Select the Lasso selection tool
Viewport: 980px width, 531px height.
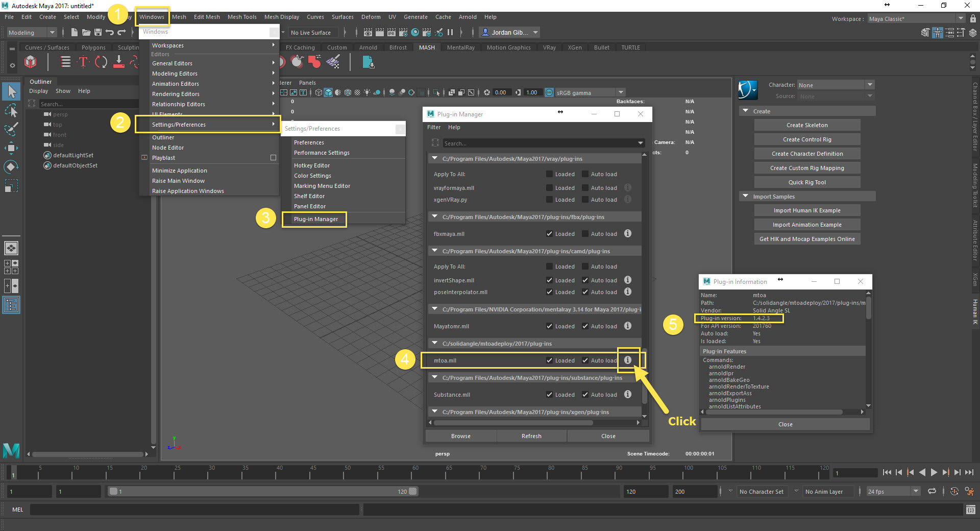tap(11, 110)
